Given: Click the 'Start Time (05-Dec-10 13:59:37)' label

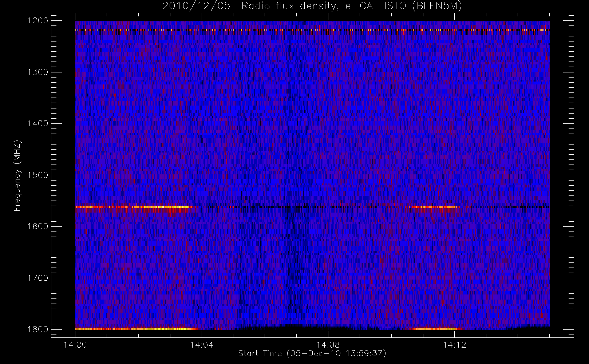Looking at the screenshot, I should 312,353.
